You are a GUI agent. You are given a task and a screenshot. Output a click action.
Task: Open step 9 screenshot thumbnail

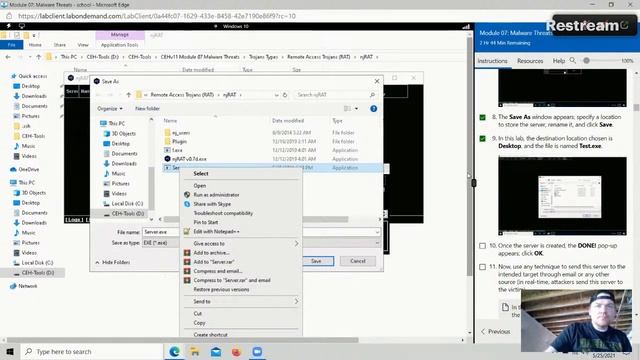click(x=562, y=196)
